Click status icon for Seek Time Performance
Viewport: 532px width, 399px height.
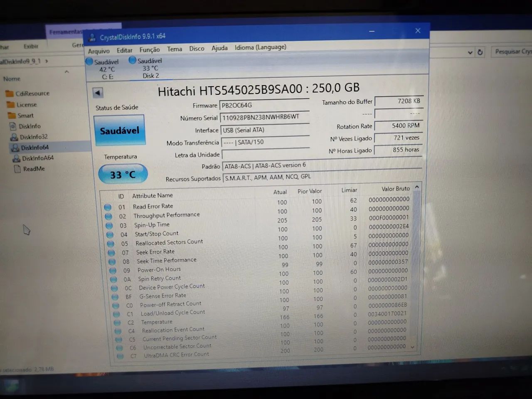coord(112,262)
